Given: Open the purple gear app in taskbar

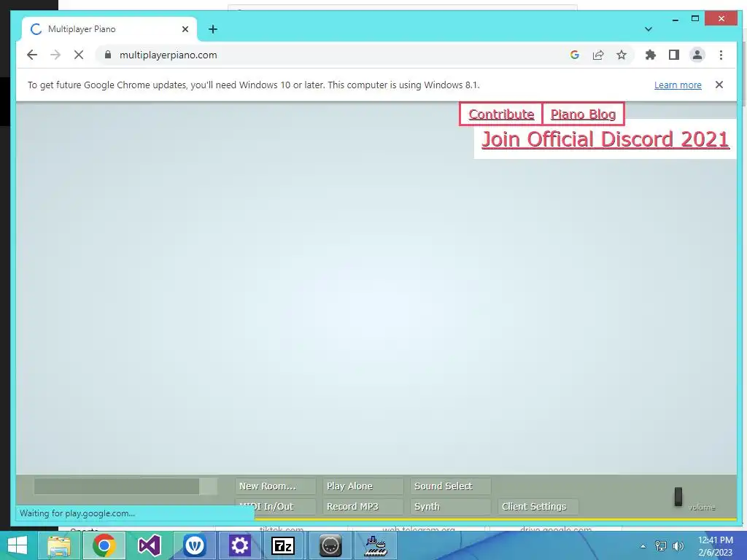Looking at the screenshot, I should 239,545.
